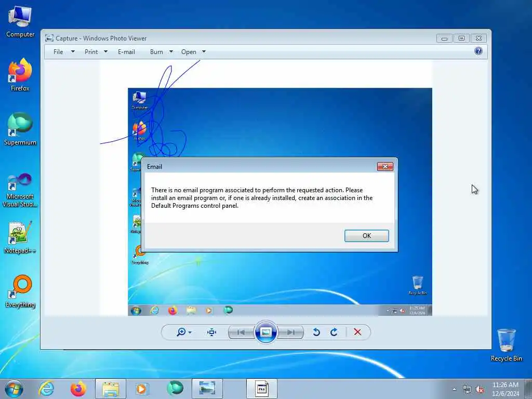Open Photo Viewer help icon
Viewport: 532px width, 399px height.
[x=478, y=51]
